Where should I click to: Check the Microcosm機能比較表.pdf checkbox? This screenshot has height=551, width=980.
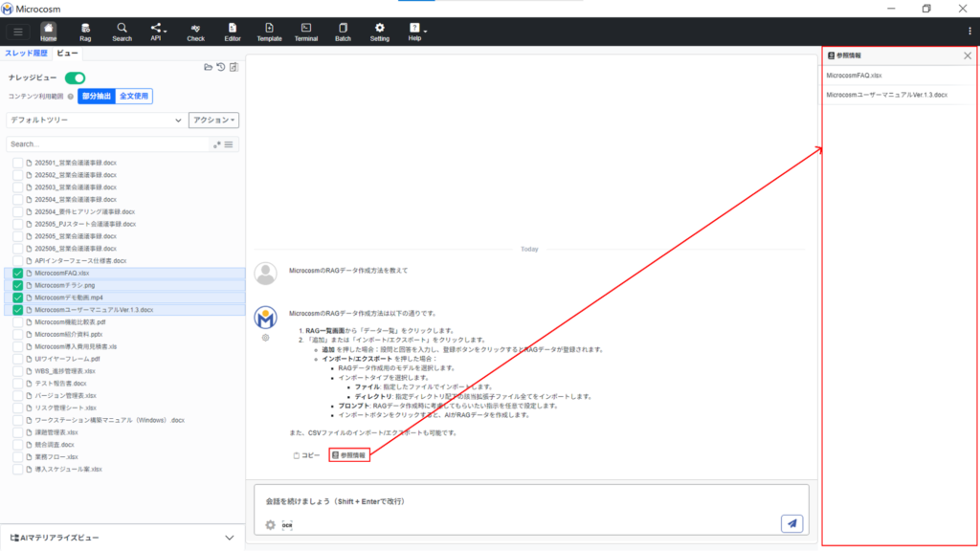coord(17,322)
